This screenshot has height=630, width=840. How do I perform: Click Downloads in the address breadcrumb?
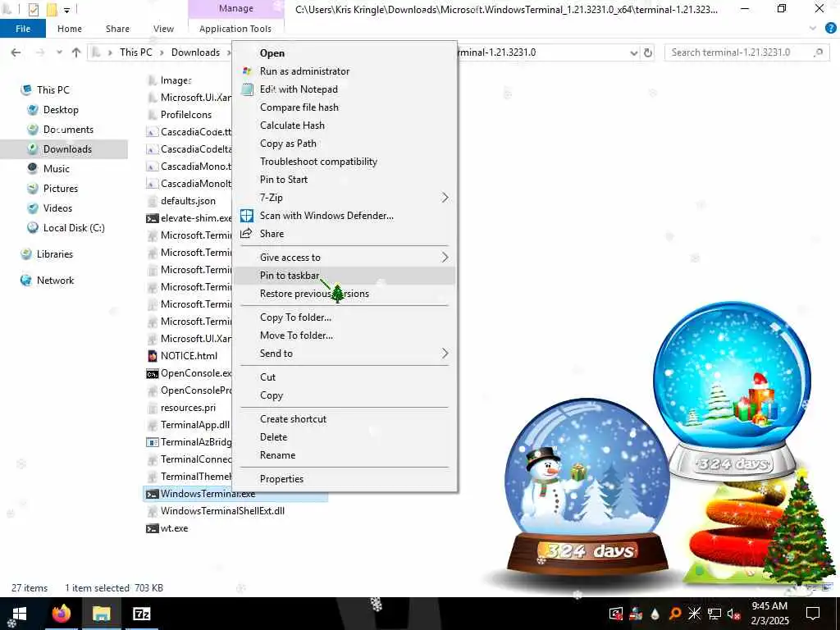pos(195,52)
